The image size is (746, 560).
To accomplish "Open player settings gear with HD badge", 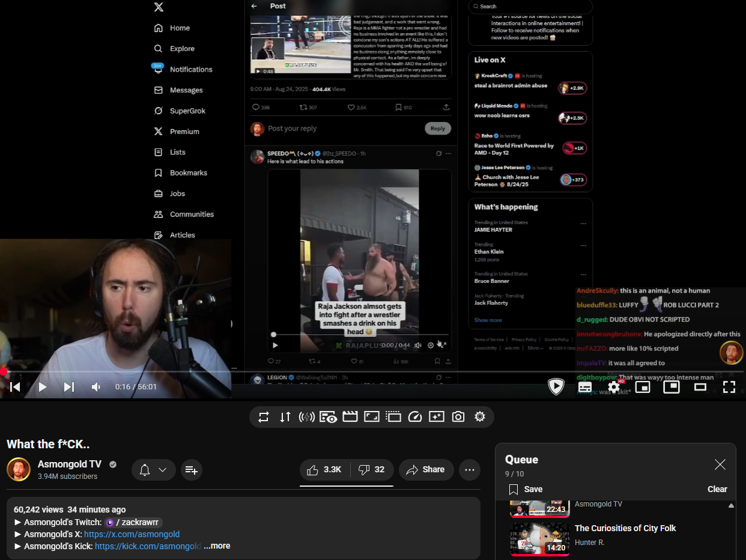I will (614, 387).
